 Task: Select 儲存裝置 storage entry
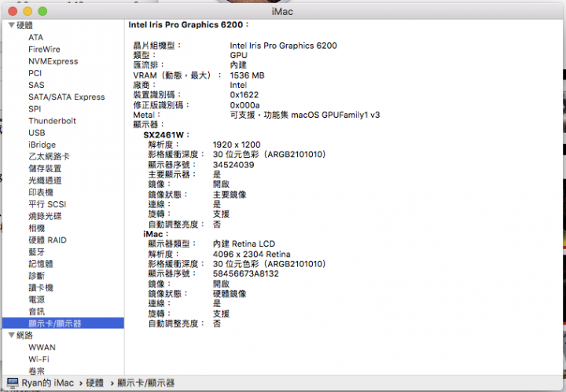[45, 168]
